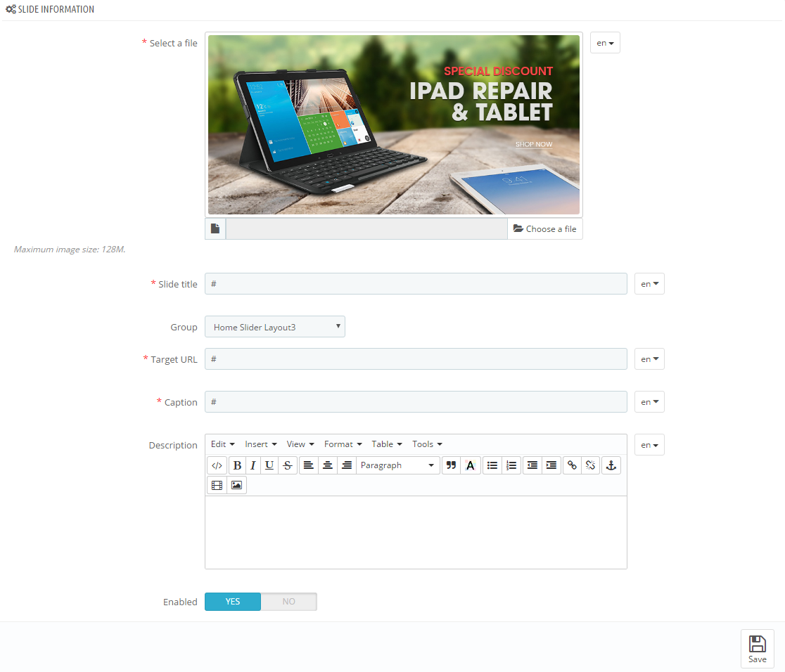Toggle bold formatting in description editor
Image resolution: width=785 pixels, height=672 pixels.
point(237,465)
